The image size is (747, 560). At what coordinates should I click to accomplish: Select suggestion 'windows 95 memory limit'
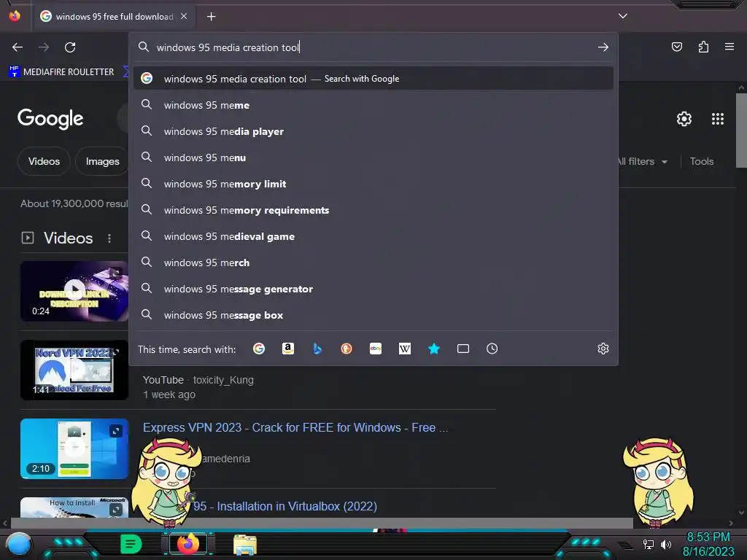(373, 184)
